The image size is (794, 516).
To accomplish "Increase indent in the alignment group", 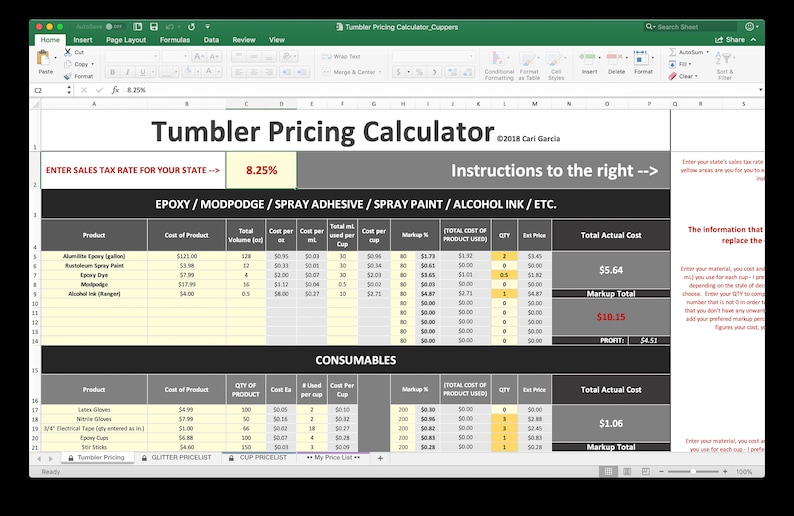I will (302, 72).
